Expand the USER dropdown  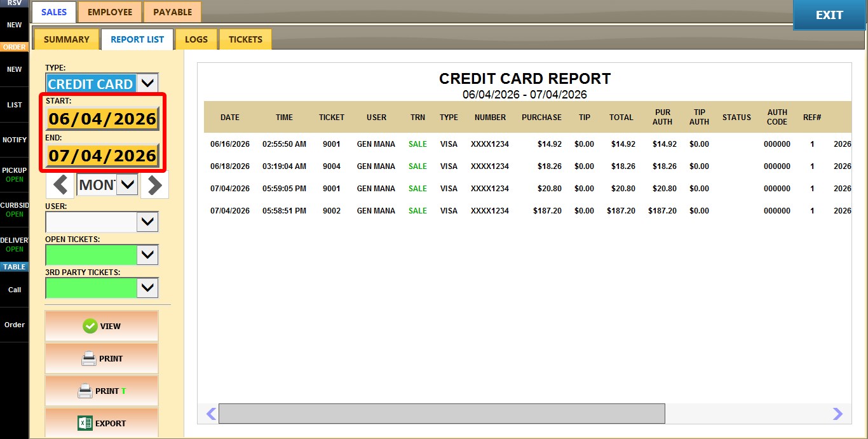point(147,222)
